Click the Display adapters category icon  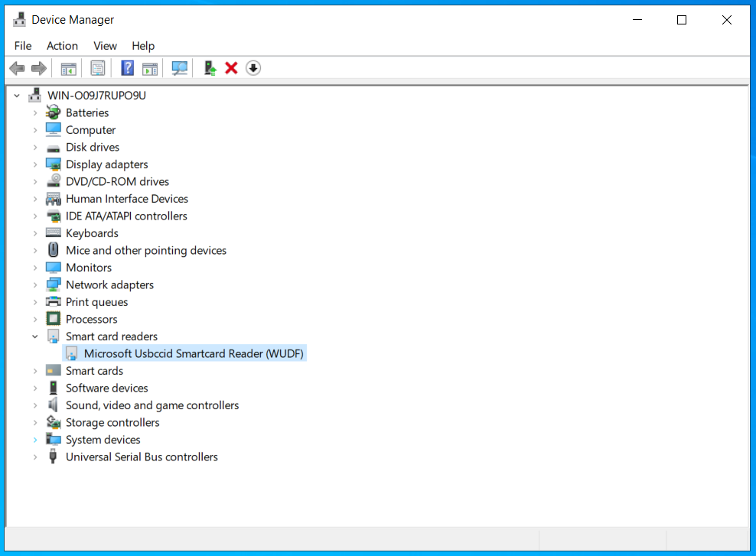click(x=53, y=164)
